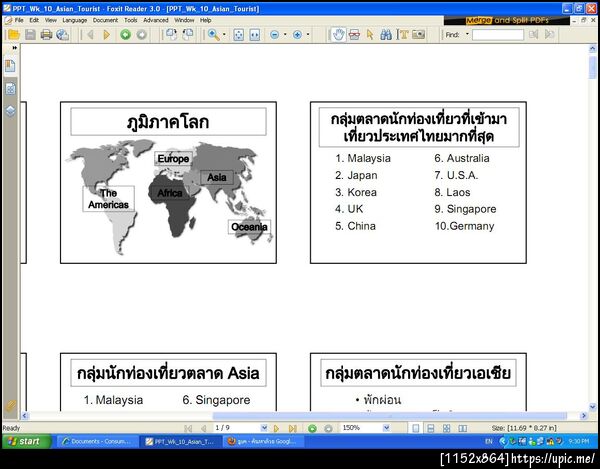Click the Merge and Split PDFs banner
Image resolution: width=600 pixels, height=469 pixels.
point(507,20)
